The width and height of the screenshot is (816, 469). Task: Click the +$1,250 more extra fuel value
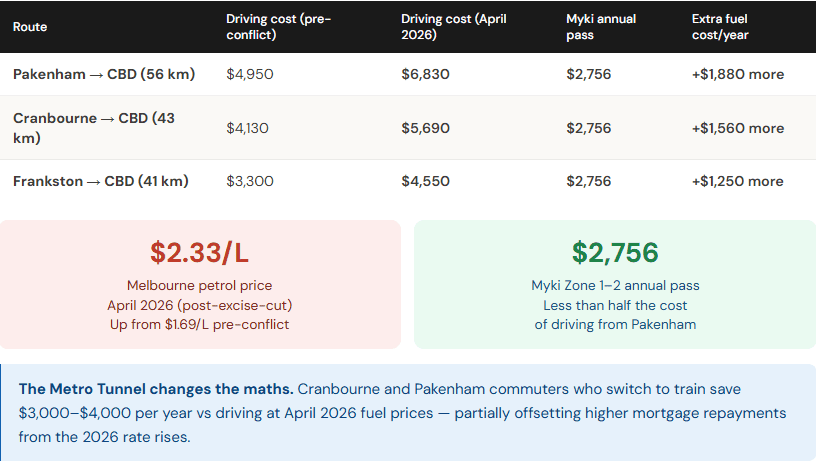[737, 181]
